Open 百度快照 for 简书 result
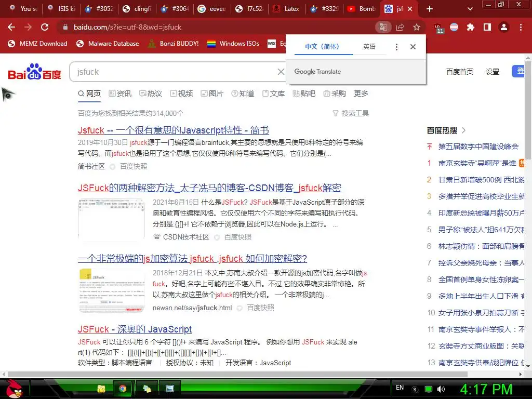Image resolution: width=532 pixels, height=399 pixels. (x=134, y=167)
